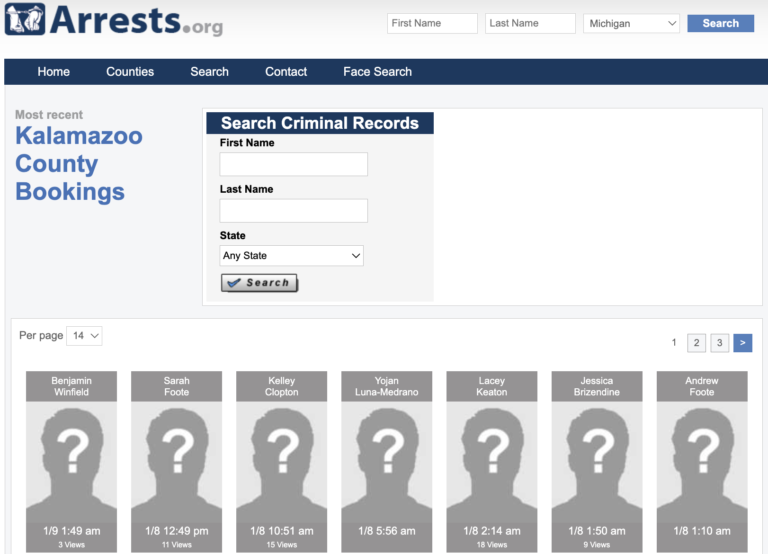Click the Search Criminal Records banner

click(320, 123)
